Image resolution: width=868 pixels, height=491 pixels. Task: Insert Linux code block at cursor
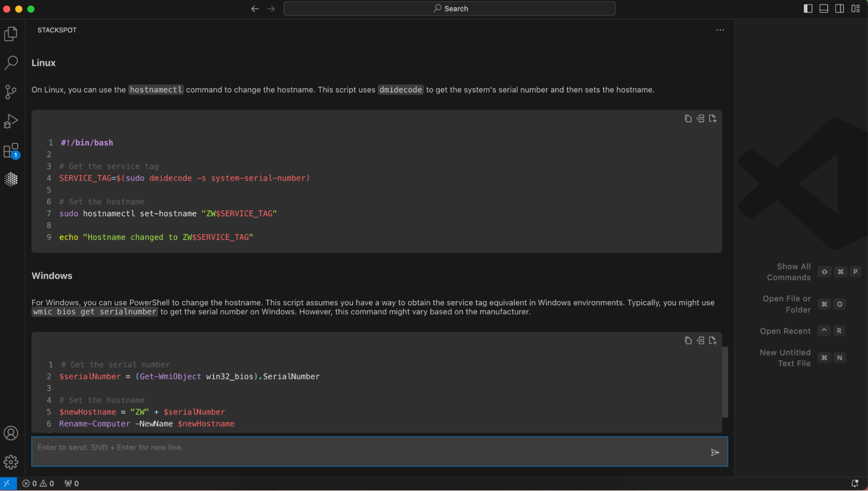point(700,119)
